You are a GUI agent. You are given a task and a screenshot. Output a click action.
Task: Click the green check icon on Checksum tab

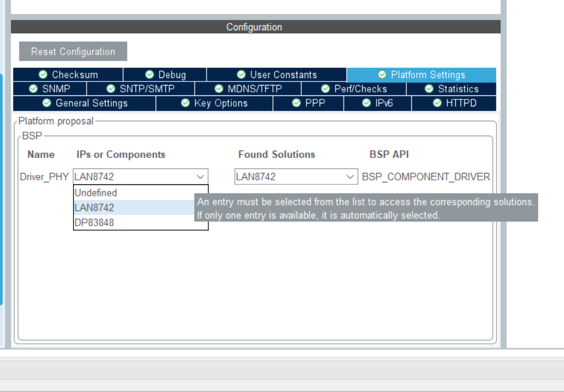43,75
